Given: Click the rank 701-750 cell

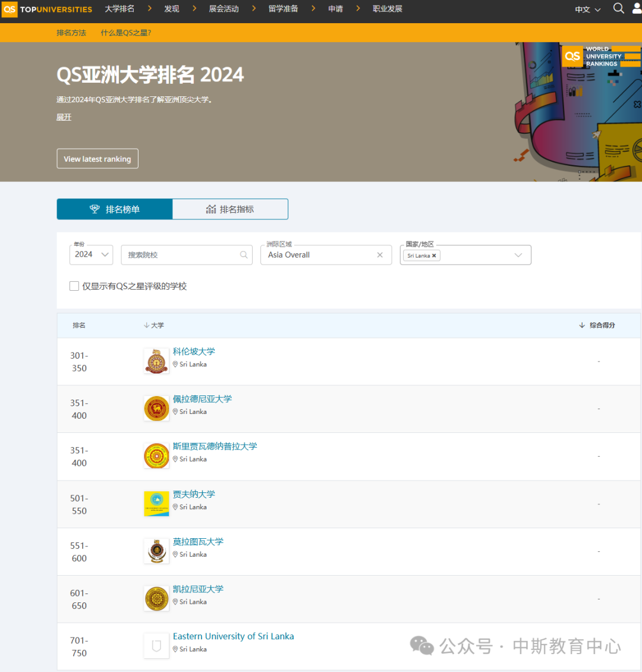Looking at the screenshot, I should coord(79,646).
